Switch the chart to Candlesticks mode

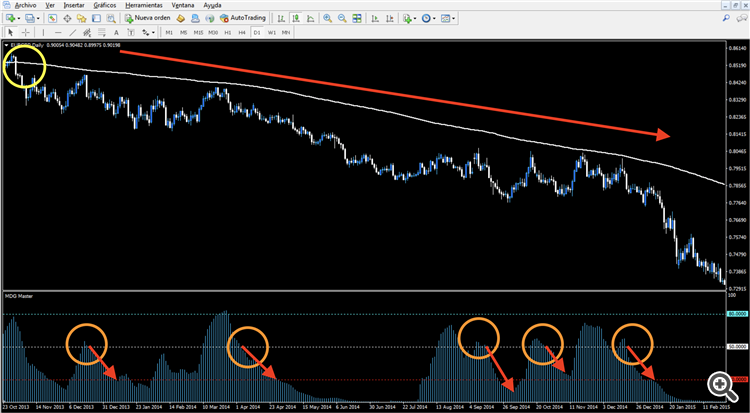[296, 18]
